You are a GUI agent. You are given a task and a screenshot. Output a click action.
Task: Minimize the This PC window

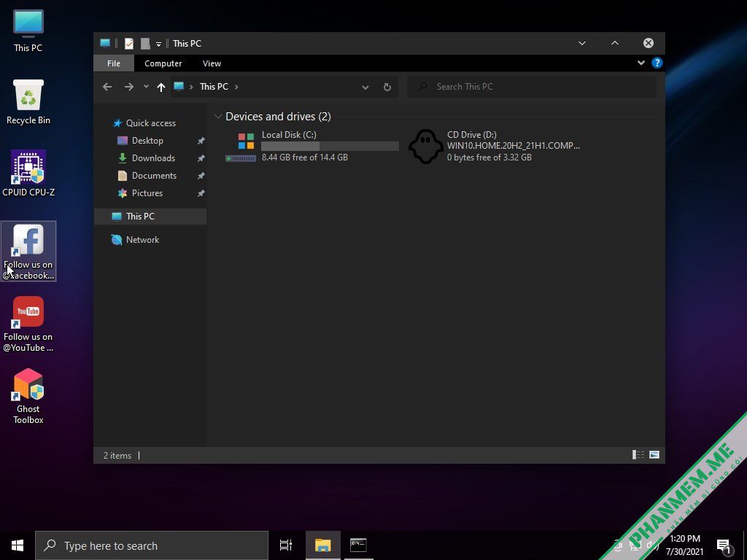(582, 43)
